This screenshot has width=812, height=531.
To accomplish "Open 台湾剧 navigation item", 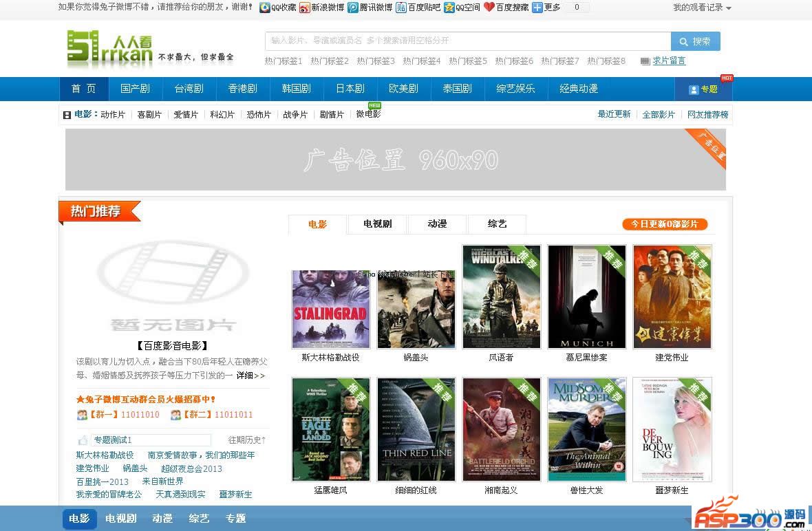I will tap(189, 89).
